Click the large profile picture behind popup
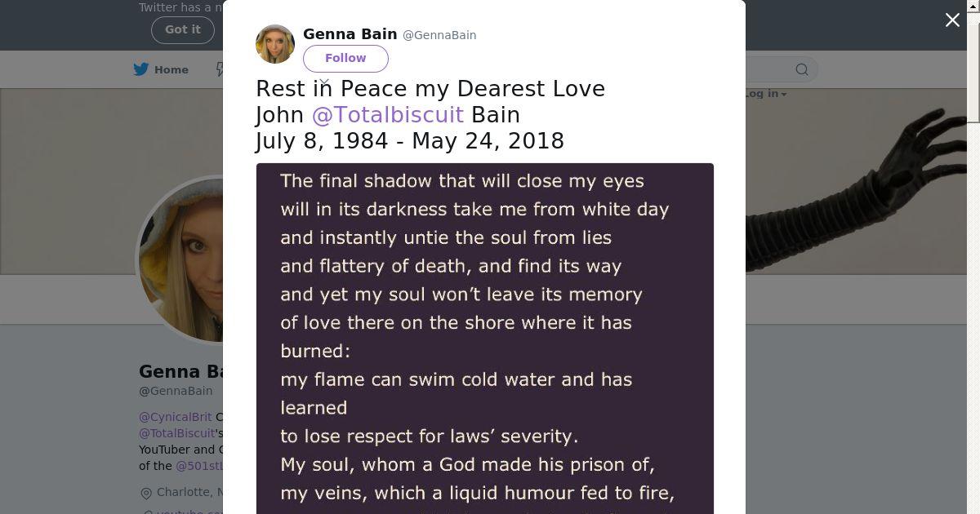 181,261
